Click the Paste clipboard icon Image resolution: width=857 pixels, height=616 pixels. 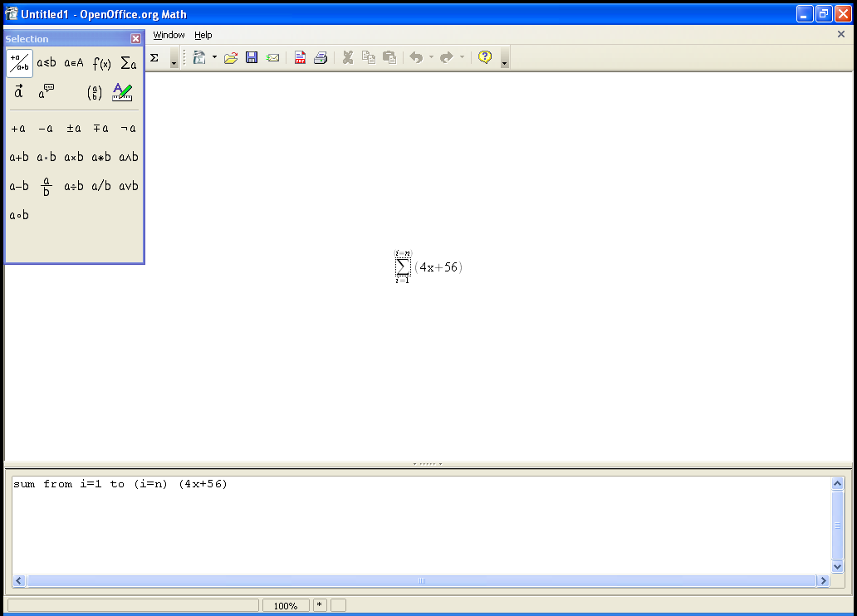(x=389, y=57)
